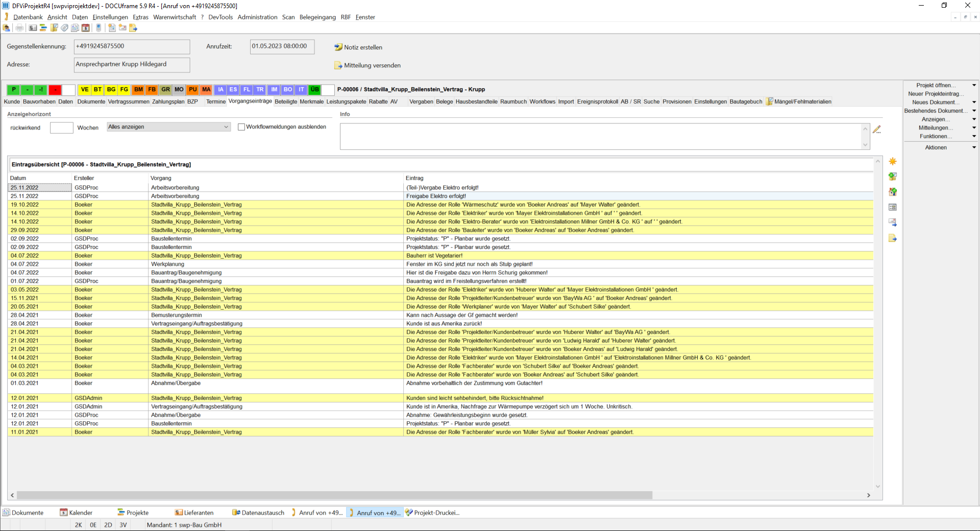The width and height of the screenshot is (980, 531).
Task: Open the Datenaustausch bottom tab
Action: (x=258, y=513)
